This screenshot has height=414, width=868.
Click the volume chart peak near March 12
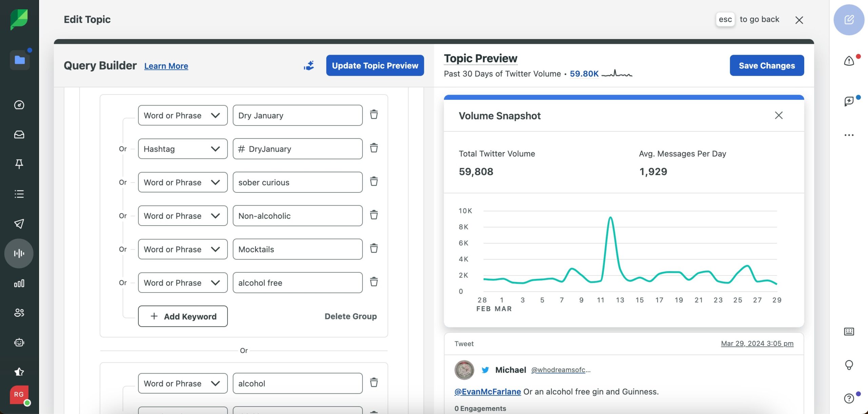point(610,218)
